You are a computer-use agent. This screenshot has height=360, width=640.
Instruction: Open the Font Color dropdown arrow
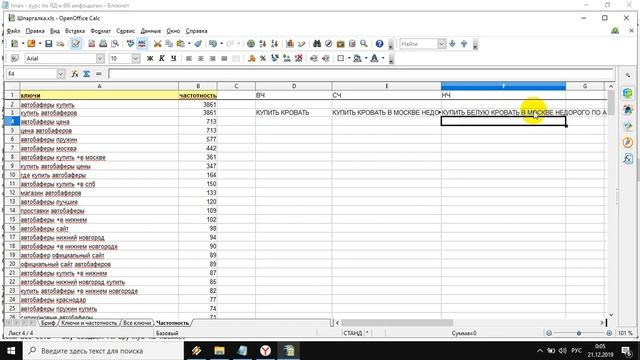coord(383,58)
